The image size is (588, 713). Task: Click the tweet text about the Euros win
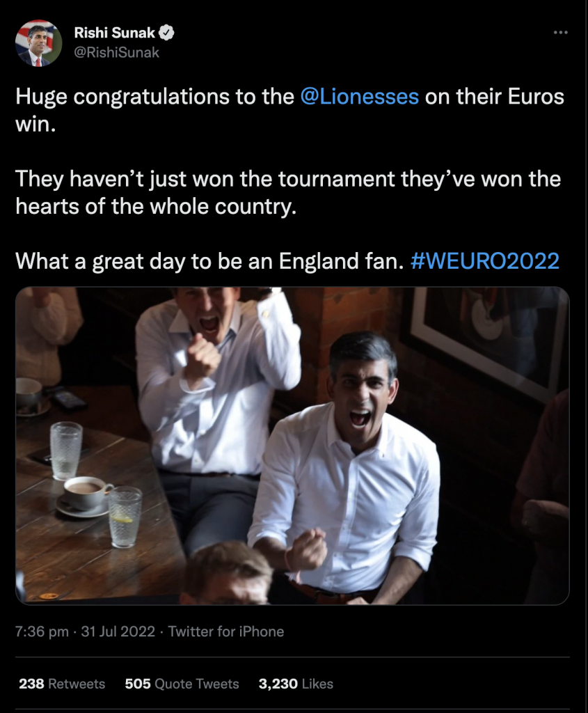(290, 110)
